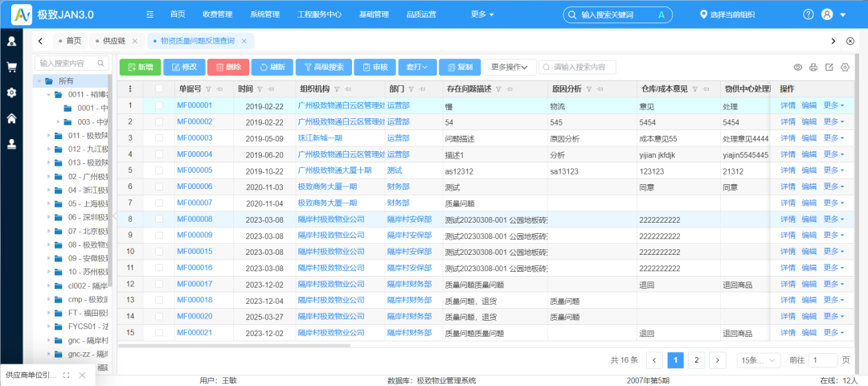This screenshot has height=386, width=868.
Task: Toggle the menu collapse icon beside 首页
Action: [x=150, y=14]
